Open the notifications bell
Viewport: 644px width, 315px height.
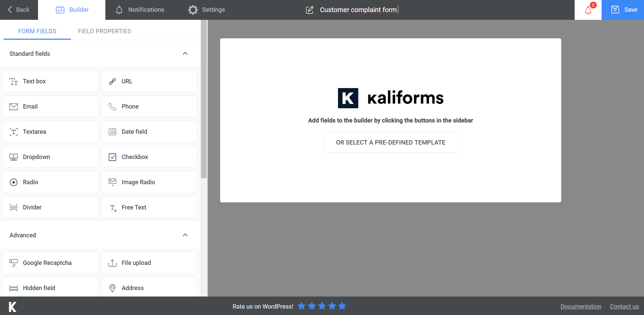(x=588, y=10)
